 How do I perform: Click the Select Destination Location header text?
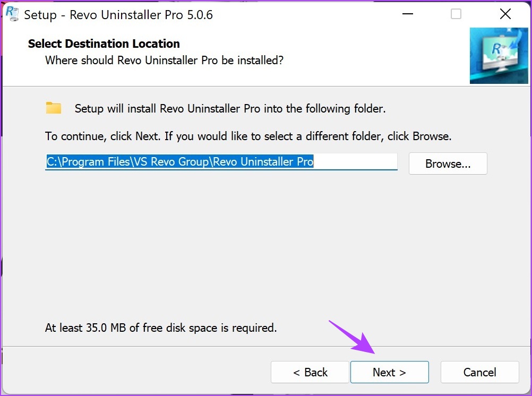104,44
